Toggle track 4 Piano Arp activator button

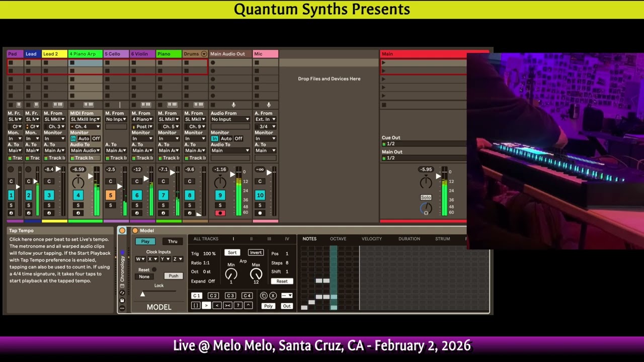tap(78, 195)
